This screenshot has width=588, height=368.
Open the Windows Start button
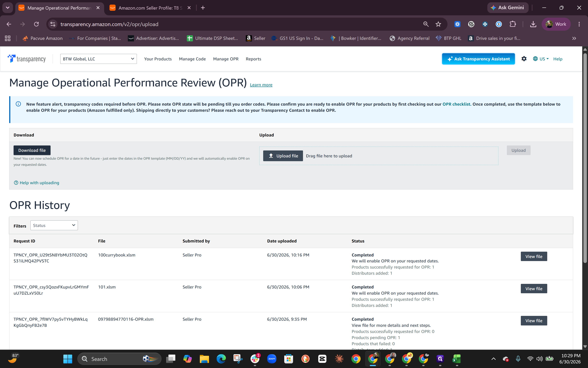pyautogui.click(x=68, y=359)
